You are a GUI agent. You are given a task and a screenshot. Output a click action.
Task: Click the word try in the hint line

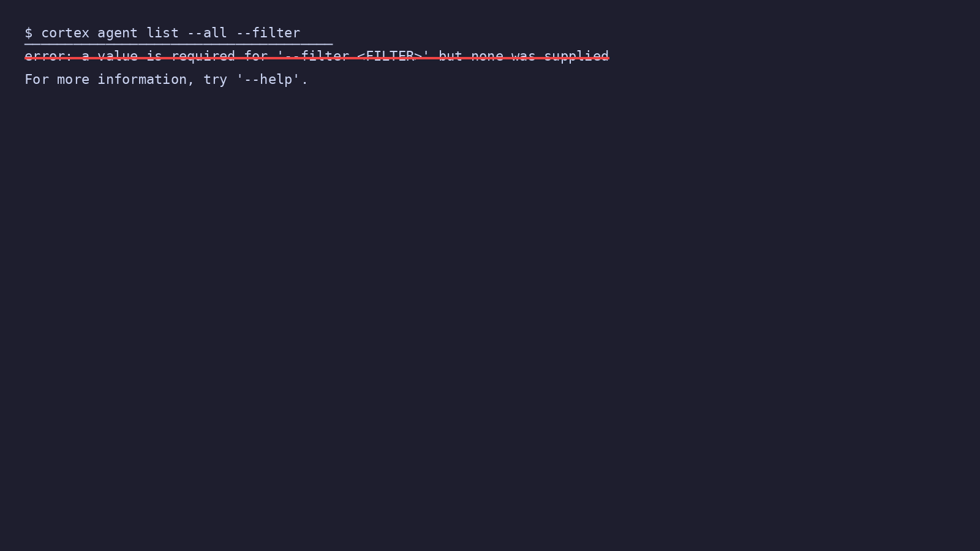tap(216, 80)
